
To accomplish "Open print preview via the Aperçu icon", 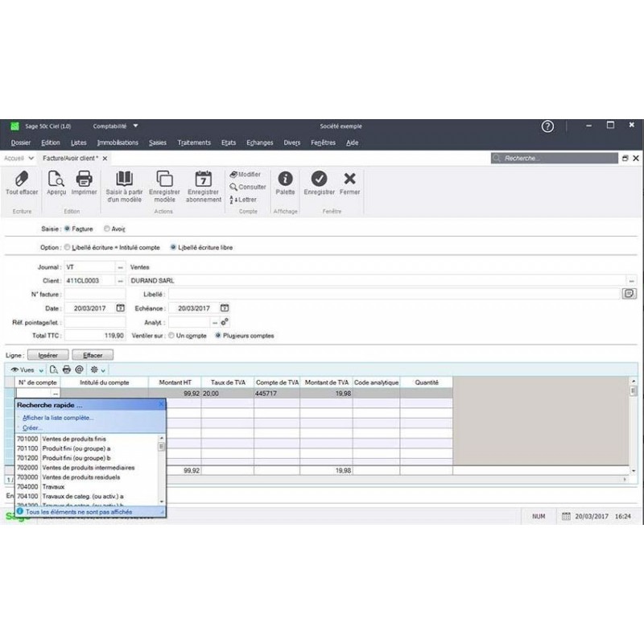I will 55,180.
